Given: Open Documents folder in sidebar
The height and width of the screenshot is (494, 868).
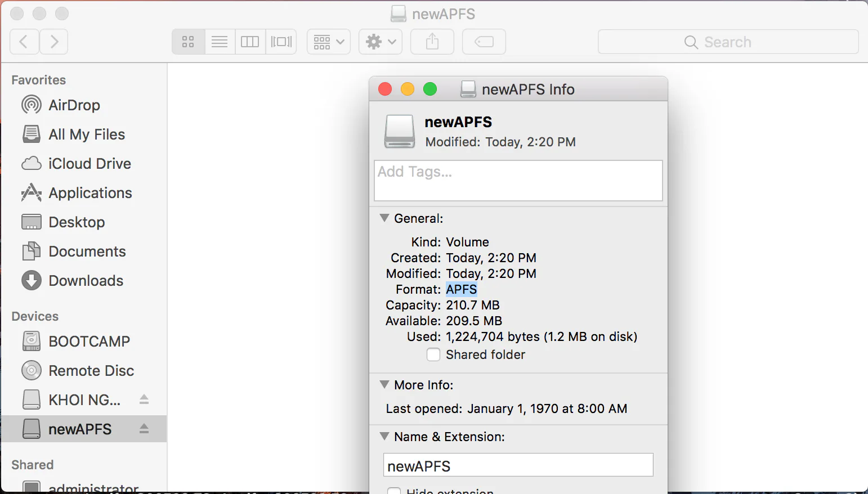Looking at the screenshot, I should click(84, 252).
